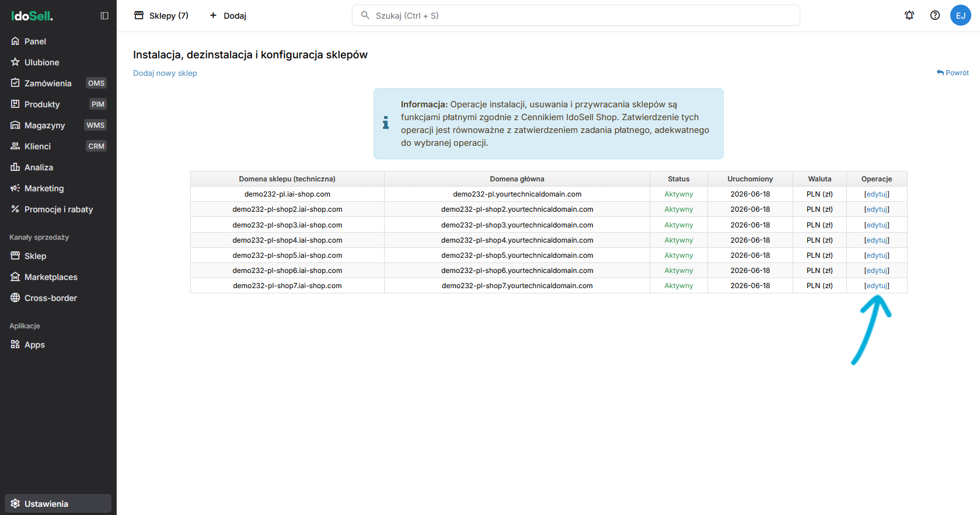Viewport: 980px width, 515px height.
Task: Edit shop demo232-pl-shop2
Action: point(877,209)
